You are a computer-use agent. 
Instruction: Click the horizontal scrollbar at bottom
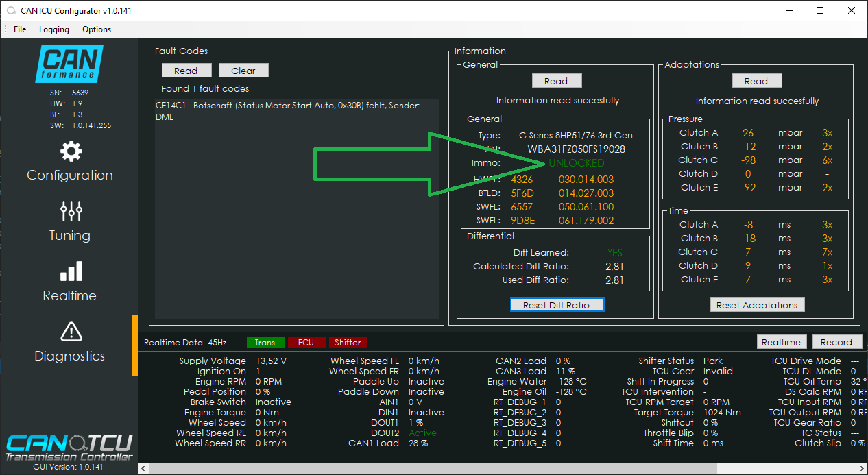point(480,469)
